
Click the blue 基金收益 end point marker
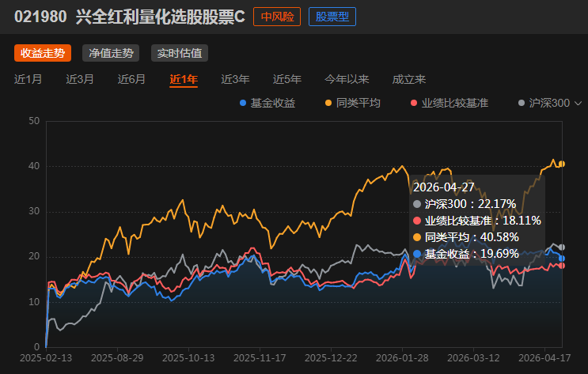click(x=562, y=259)
